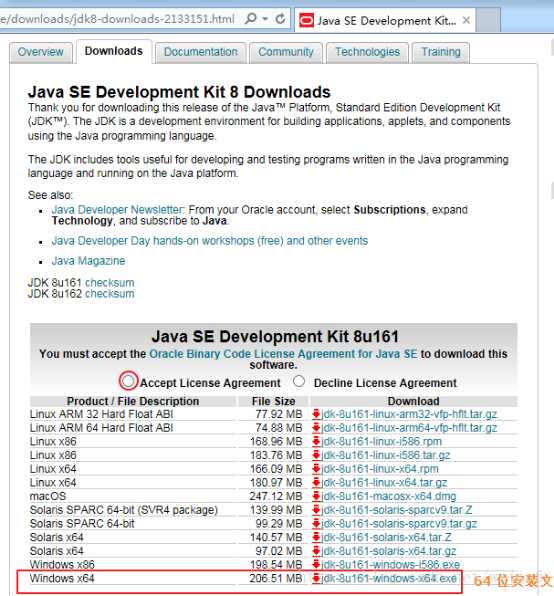
Task: Download jdk-8u161-linux-x64.tar.gz file link
Action: click(x=384, y=482)
